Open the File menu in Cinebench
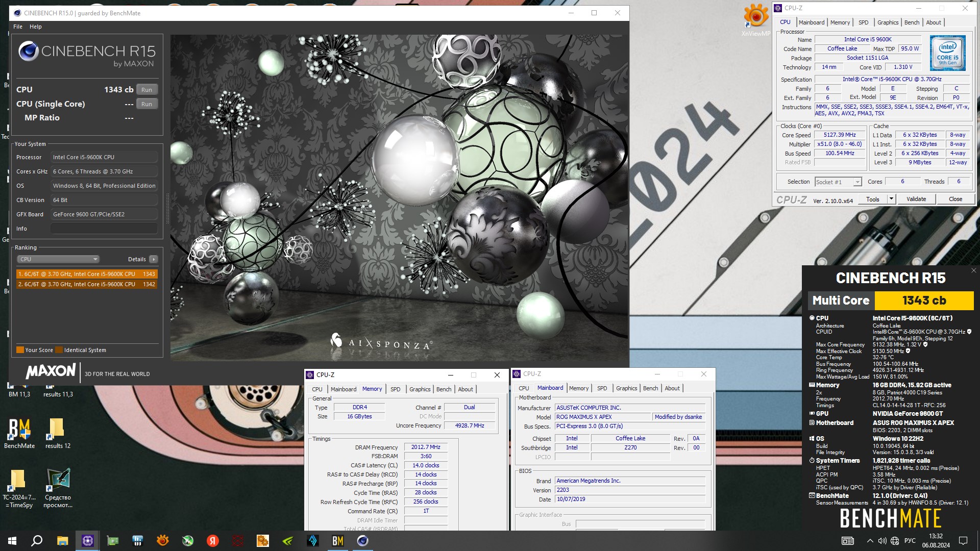The width and height of the screenshot is (980, 551). point(18,27)
